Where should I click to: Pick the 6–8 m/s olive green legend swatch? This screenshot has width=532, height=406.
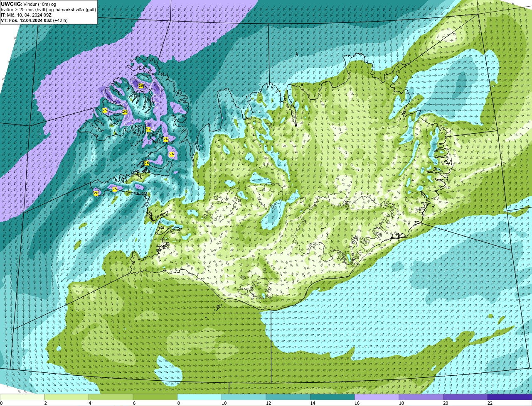[155, 397]
